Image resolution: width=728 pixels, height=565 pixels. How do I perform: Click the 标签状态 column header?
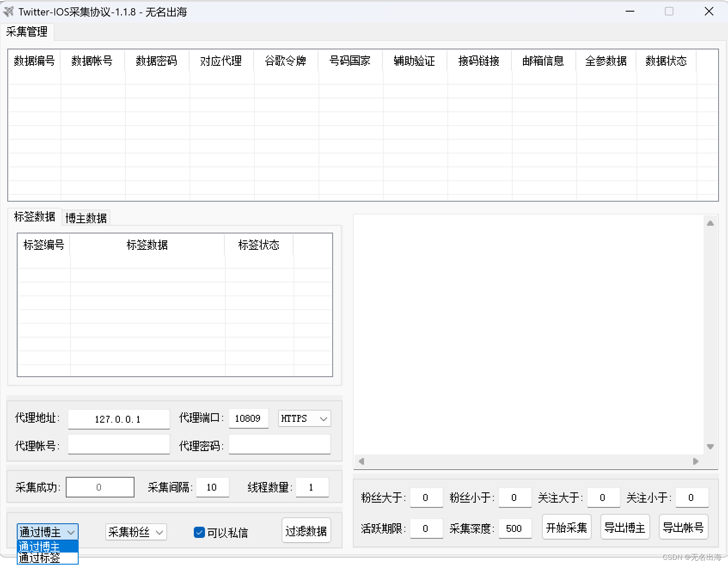[259, 245]
